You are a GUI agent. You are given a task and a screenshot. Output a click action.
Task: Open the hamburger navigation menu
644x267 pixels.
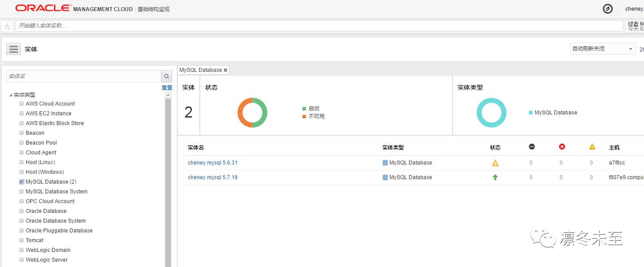click(14, 49)
